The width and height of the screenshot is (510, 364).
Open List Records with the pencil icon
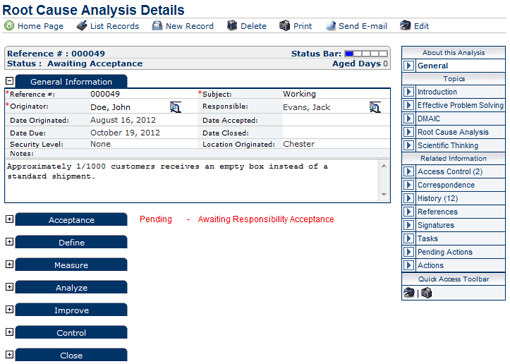[x=82, y=26]
